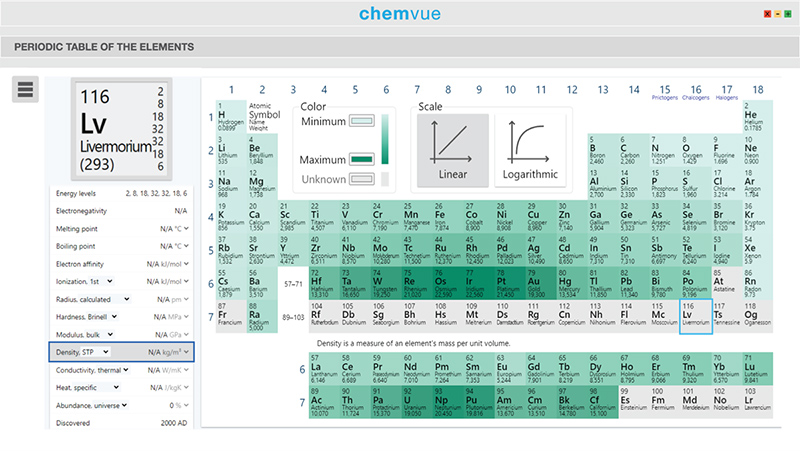The width and height of the screenshot is (800, 451).
Task: Select the Tennessine element cell
Action: coord(727,317)
